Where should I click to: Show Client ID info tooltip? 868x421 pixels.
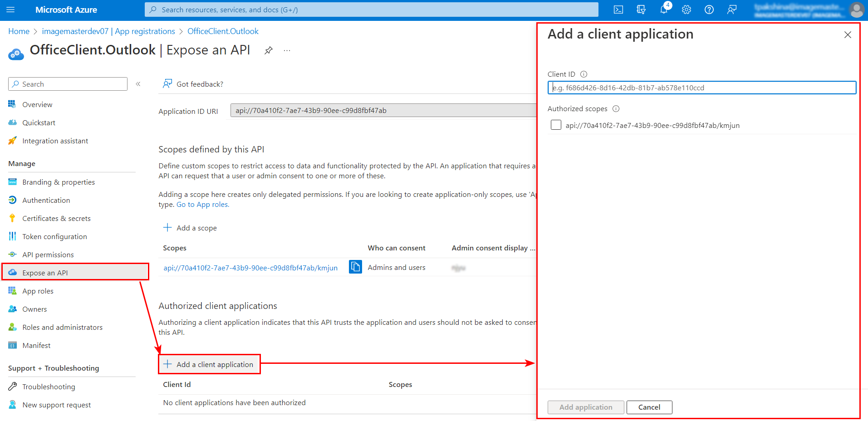(x=584, y=74)
